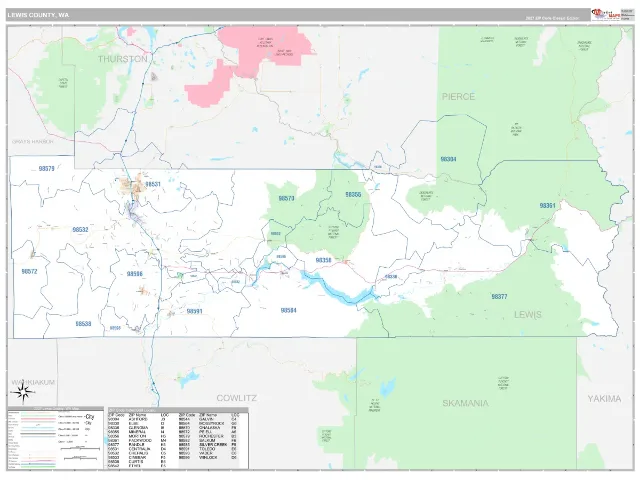640x480 pixels.
Task: Select ZIP code 98564 on map
Action: [288, 311]
